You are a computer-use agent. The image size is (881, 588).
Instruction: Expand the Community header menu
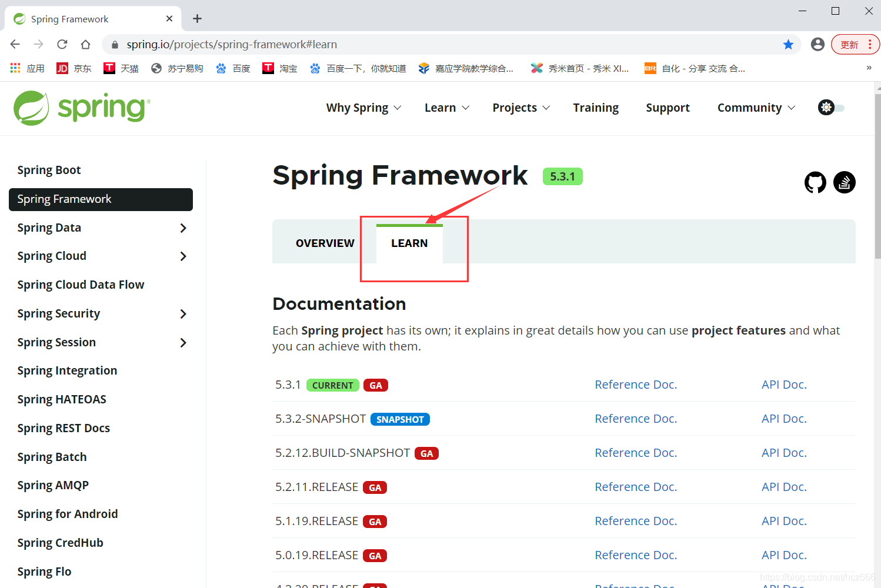tap(756, 108)
